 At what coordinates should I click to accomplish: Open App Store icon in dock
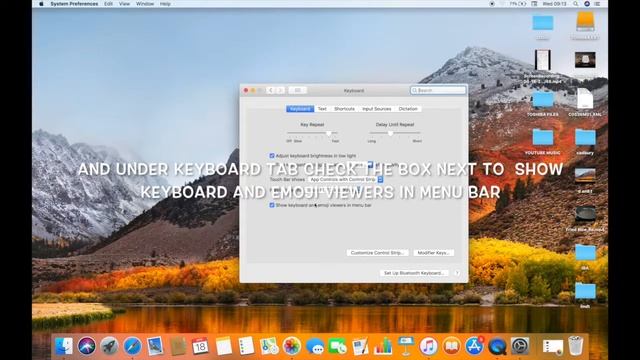click(474, 346)
